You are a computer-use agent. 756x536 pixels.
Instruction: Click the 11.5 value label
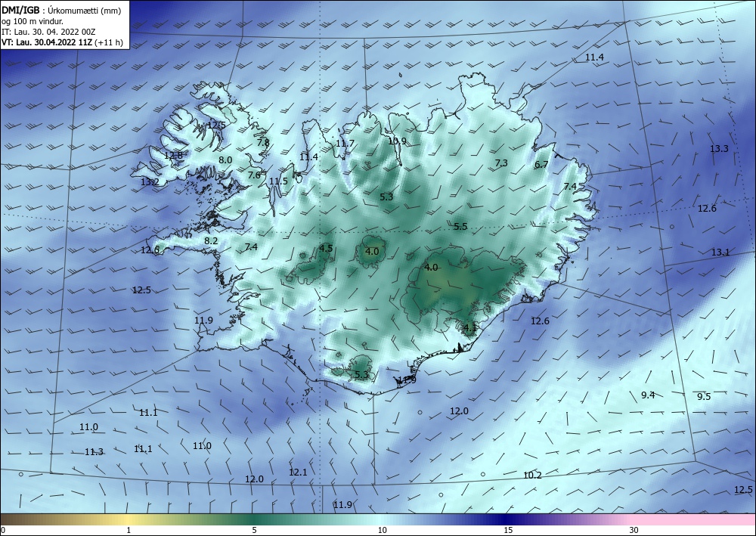pyautogui.click(x=278, y=181)
